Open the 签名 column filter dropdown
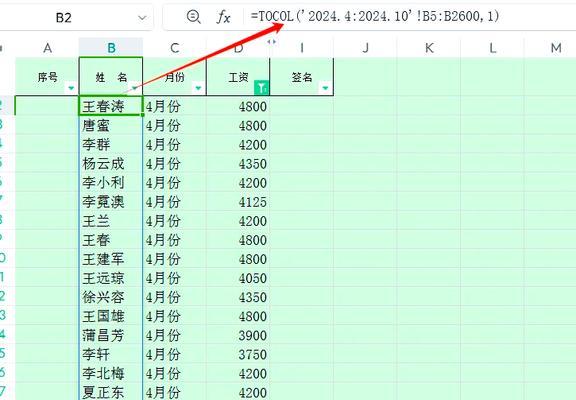Viewport: 576px width, 400px height. [x=325, y=88]
